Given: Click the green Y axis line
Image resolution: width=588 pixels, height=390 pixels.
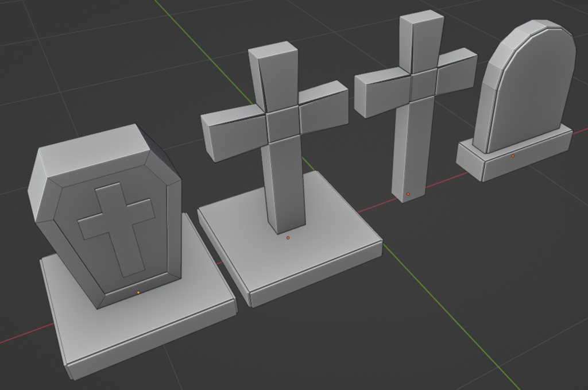Looking at the screenshot, I should click(450, 319).
